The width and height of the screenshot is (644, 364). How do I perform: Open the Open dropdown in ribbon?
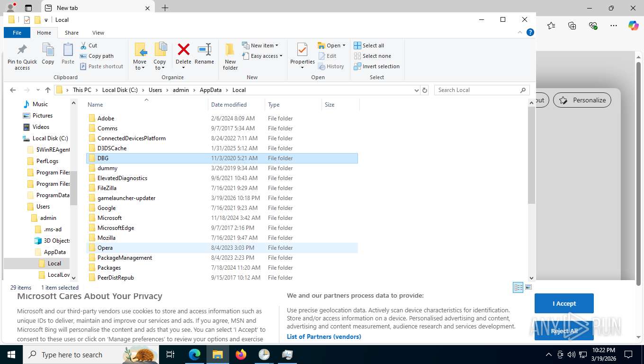[331, 45]
